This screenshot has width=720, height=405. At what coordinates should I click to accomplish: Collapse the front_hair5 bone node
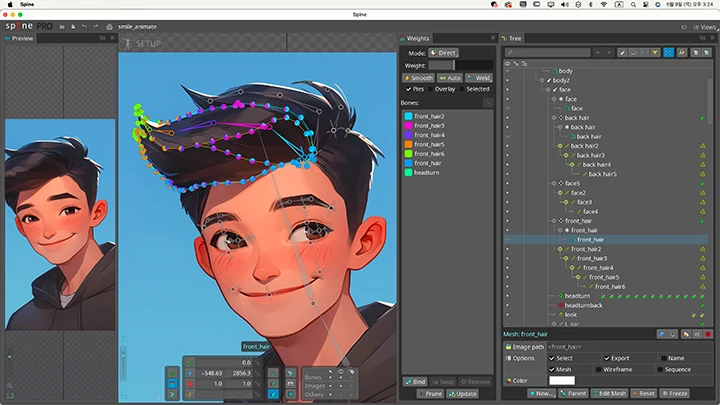coord(578,277)
